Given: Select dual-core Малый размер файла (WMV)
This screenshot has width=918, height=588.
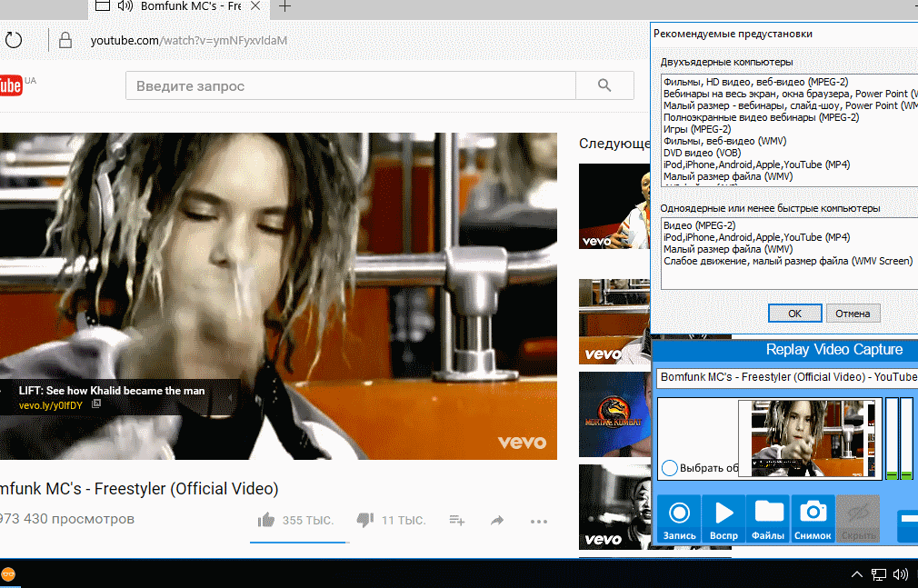Looking at the screenshot, I should (728, 176).
